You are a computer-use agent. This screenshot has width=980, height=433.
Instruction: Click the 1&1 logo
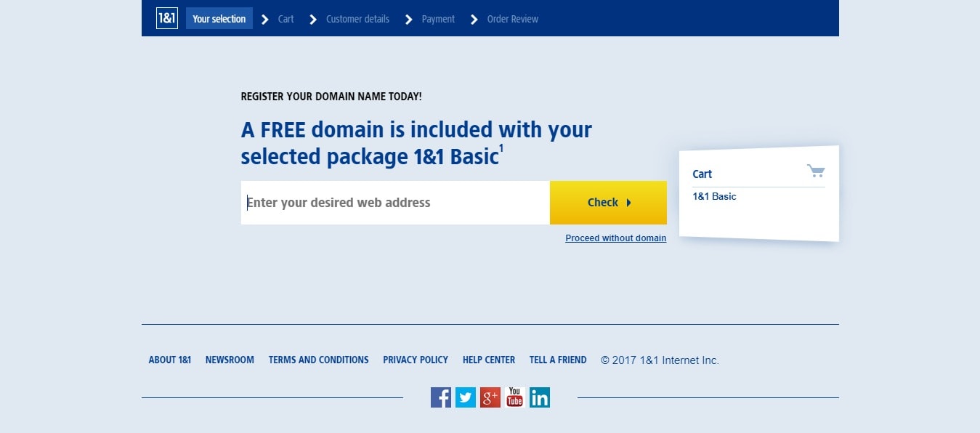tap(167, 19)
